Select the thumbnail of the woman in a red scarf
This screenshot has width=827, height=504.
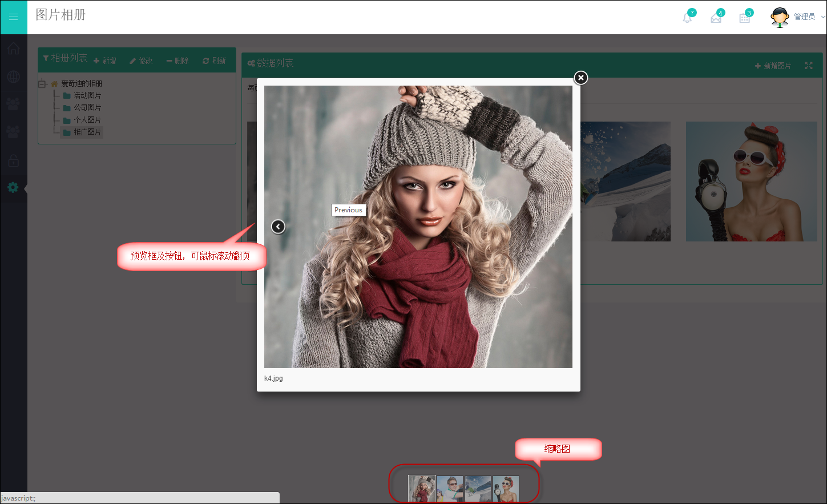[x=422, y=489]
